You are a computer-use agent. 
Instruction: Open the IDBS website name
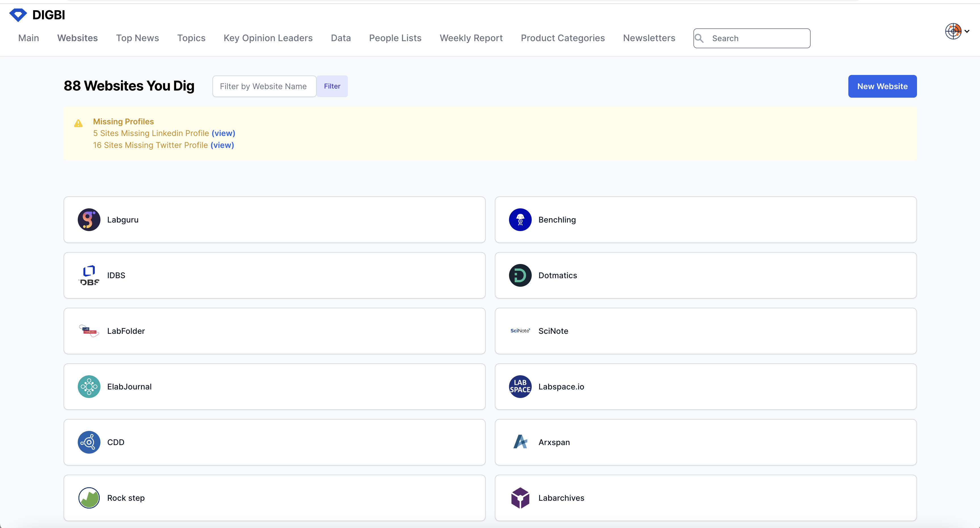tap(116, 275)
